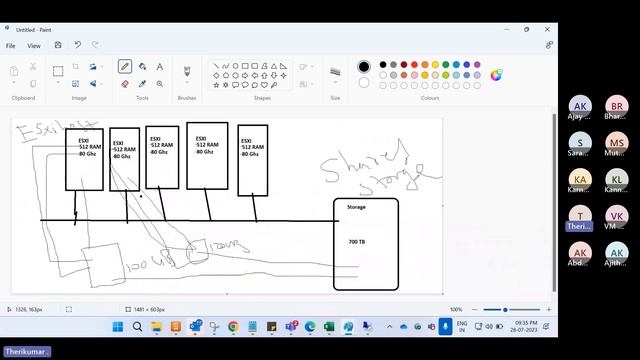This screenshot has width=640, height=360.
Task: Click participant avatar MS Mut...
Action: 617,143
